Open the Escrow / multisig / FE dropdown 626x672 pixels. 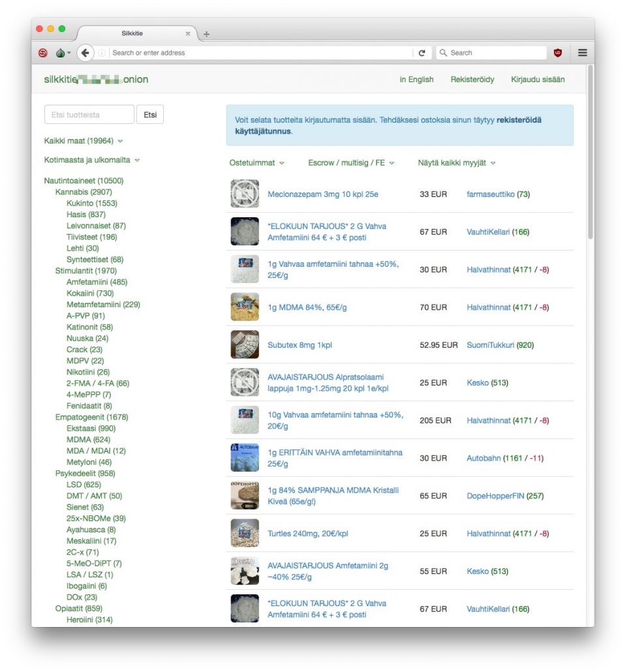coord(351,163)
